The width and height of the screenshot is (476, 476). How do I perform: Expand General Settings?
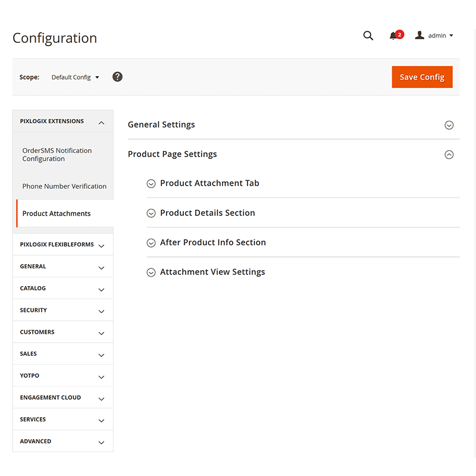coord(449,125)
